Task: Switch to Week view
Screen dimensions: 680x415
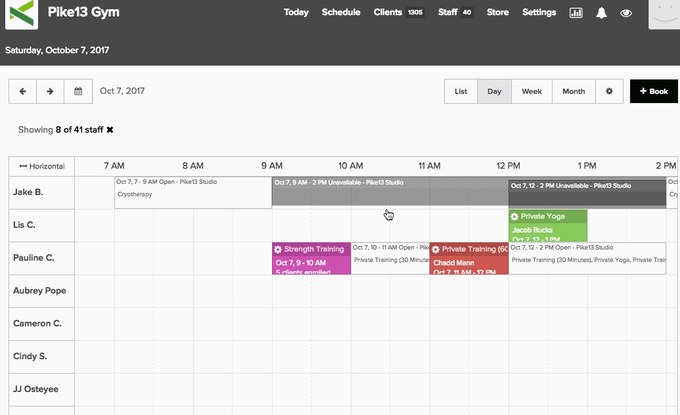Action: click(532, 91)
